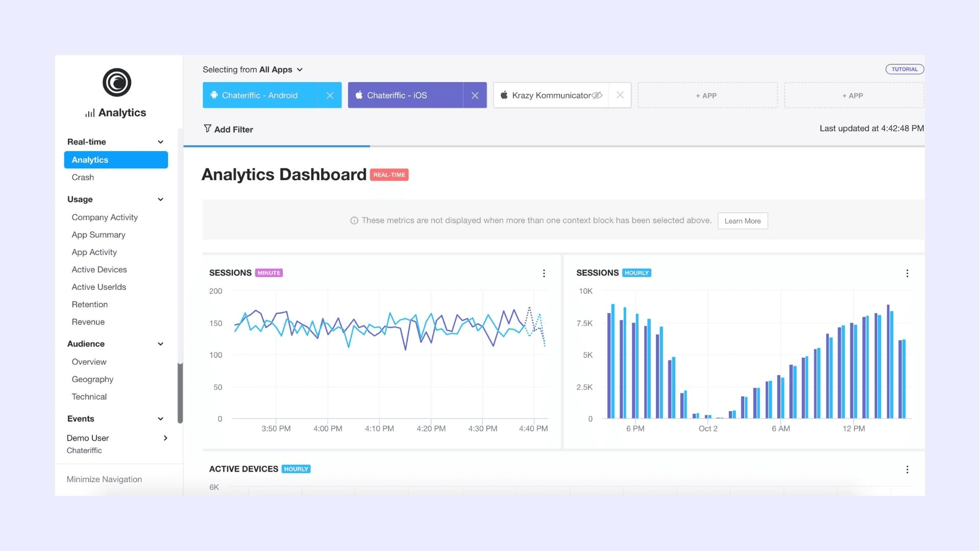Collapse the Audience section
The width and height of the screenshot is (980, 551).
click(x=160, y=344)
